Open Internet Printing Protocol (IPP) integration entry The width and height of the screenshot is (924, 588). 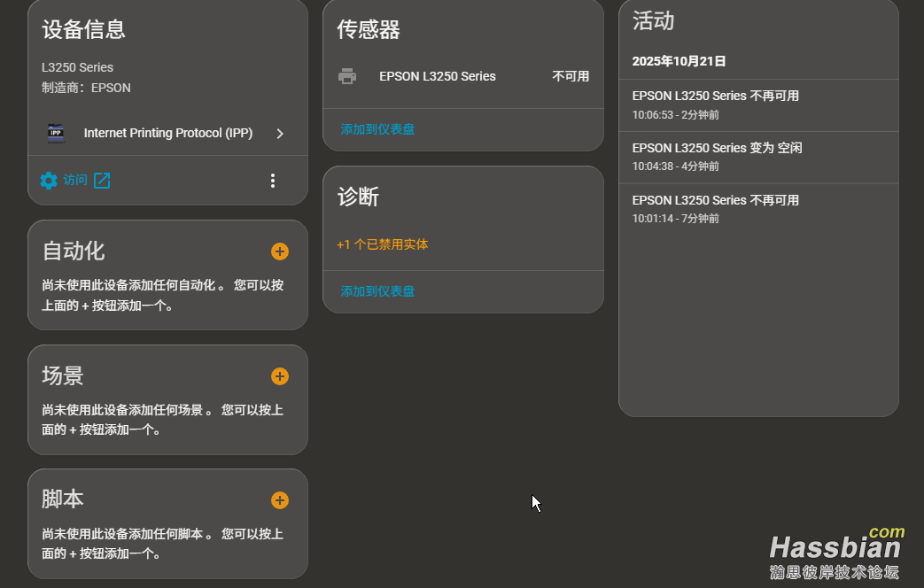pyautogui.click(x=167, y=133)
